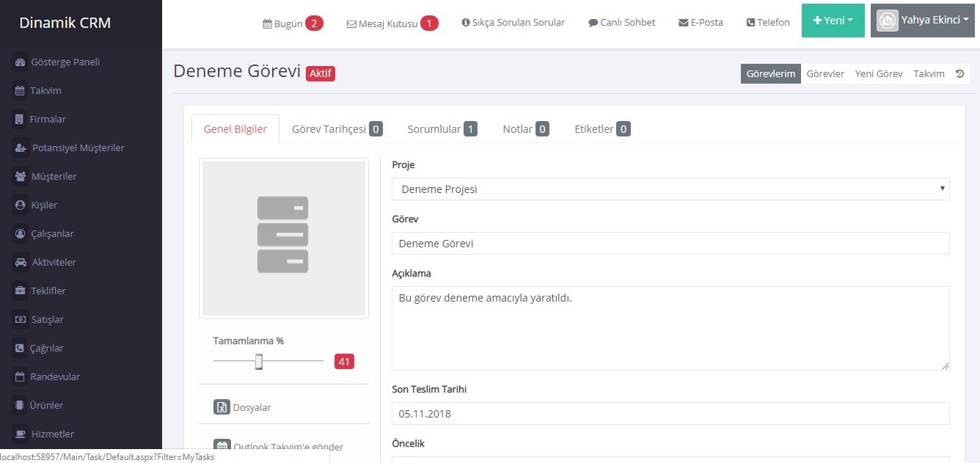Expand the Proje dropdown list

coord(670,189)
